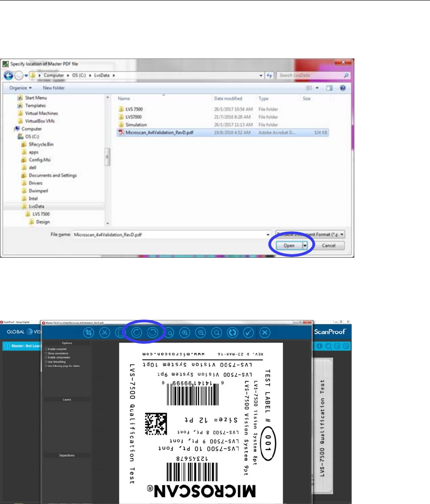Sort by Date modified column header
The height and width of the screenshot is (504, 430).
[228, 99]
